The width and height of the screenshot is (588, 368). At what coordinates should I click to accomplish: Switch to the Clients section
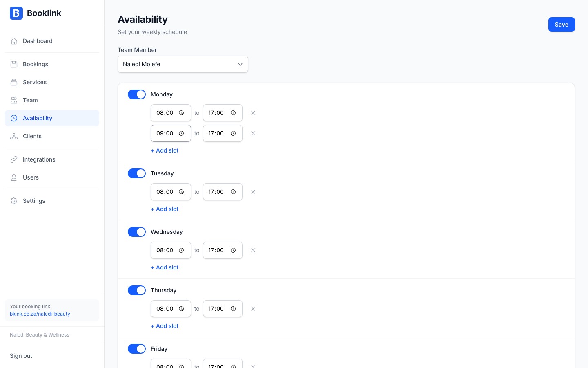click(x=32, y=136)
